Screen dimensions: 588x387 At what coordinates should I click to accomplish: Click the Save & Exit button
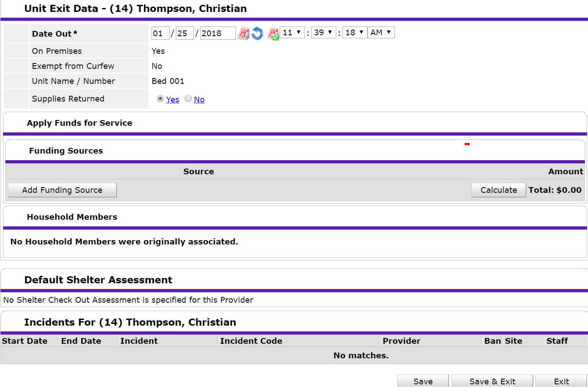pos(492,381)
